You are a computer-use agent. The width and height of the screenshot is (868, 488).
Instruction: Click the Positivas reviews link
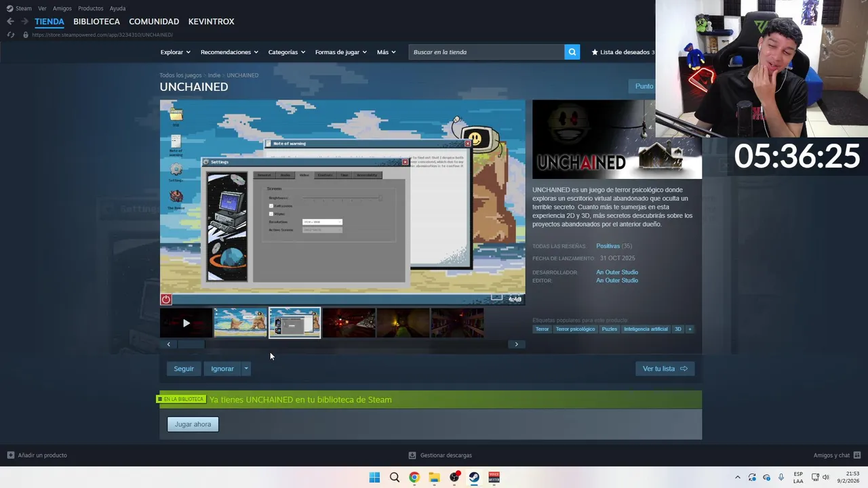(608, 246)
